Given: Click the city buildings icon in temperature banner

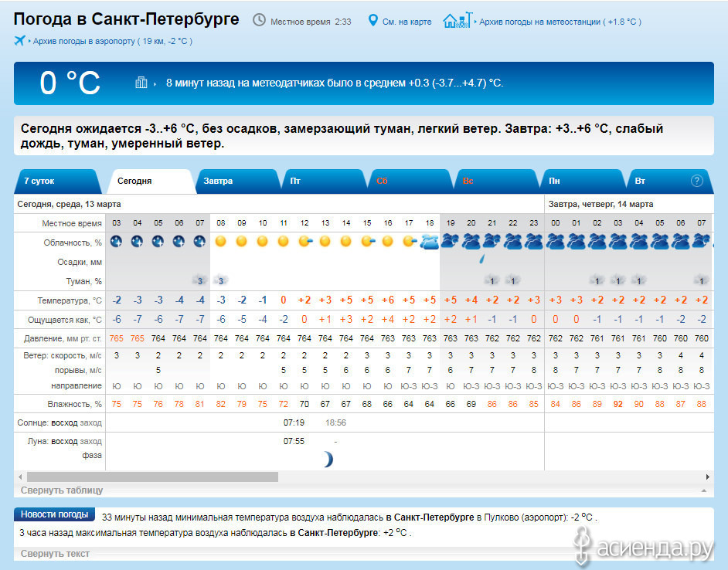Looking at the screenshot, I should 141,83.
